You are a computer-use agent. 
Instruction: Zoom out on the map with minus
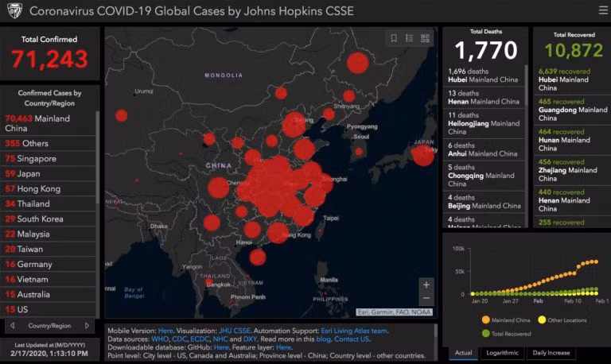pyautogui.click(x=426, y=299)
